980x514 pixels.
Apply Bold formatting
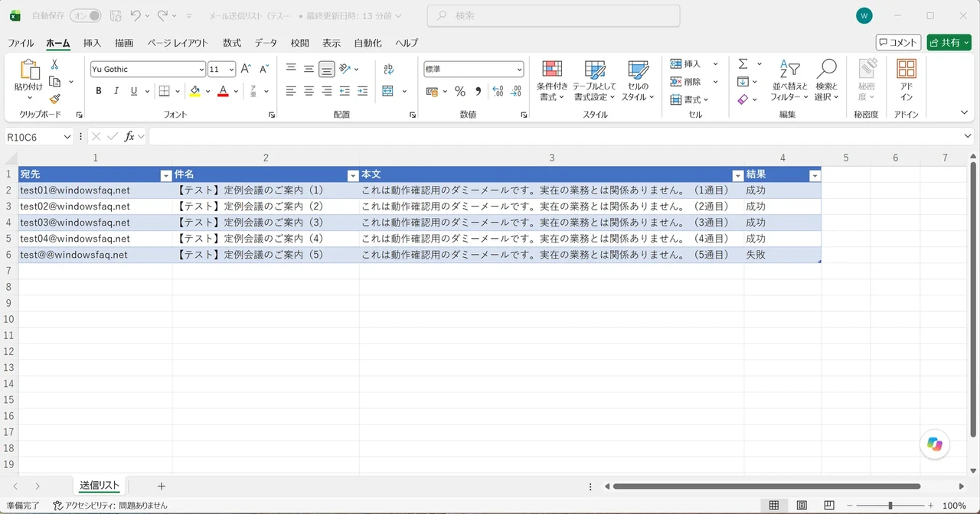99,91
